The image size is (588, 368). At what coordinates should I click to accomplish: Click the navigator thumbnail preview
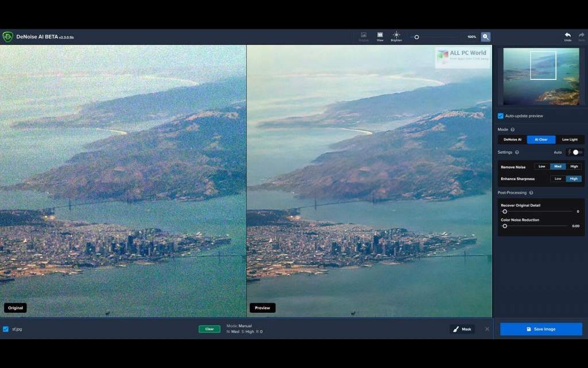[x=541, y=76]
